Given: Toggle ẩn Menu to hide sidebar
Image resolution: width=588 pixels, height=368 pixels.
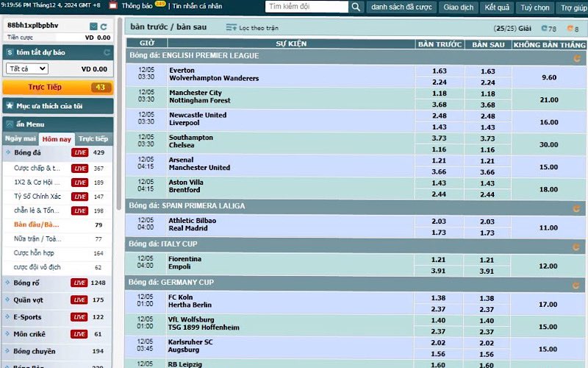Looking at the screenshot, I should point(10,124).
